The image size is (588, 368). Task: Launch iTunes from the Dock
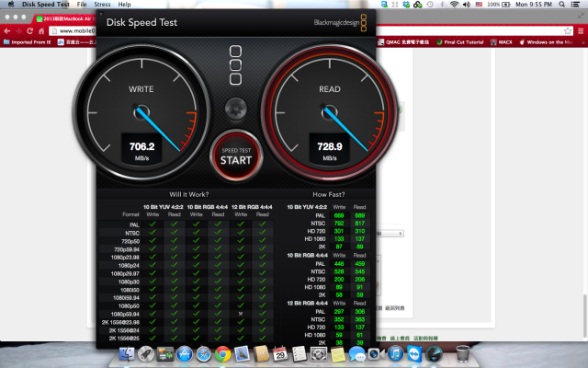(395, 353)
